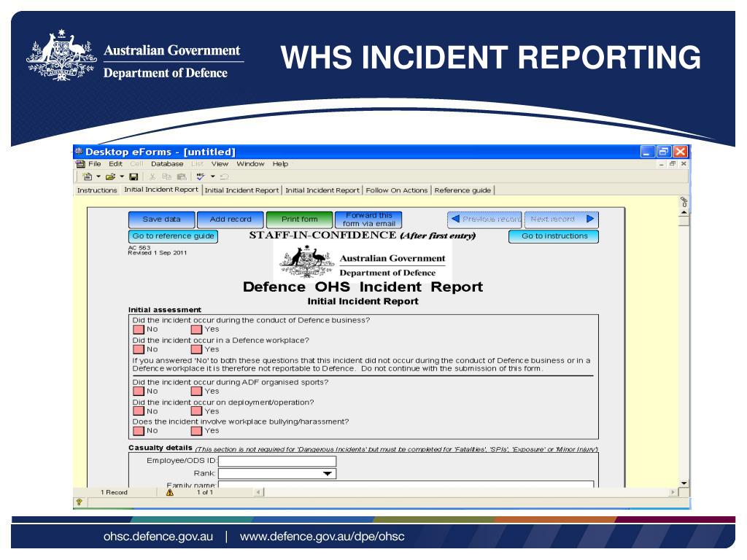747x560 pixels.
Task: Click the Save floppy disk toolbar icon
Action: click(134, 176)
